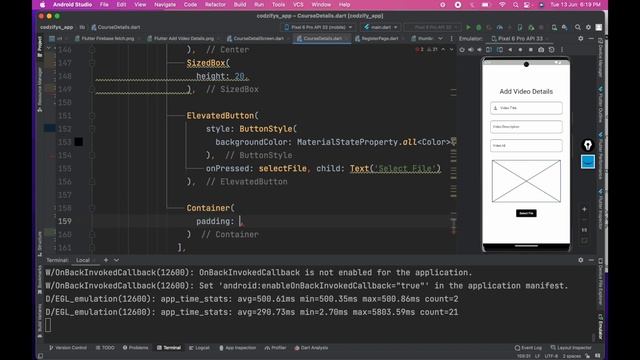Open the Tools menu
Screen dimensions: 640x360
(278, 5)
